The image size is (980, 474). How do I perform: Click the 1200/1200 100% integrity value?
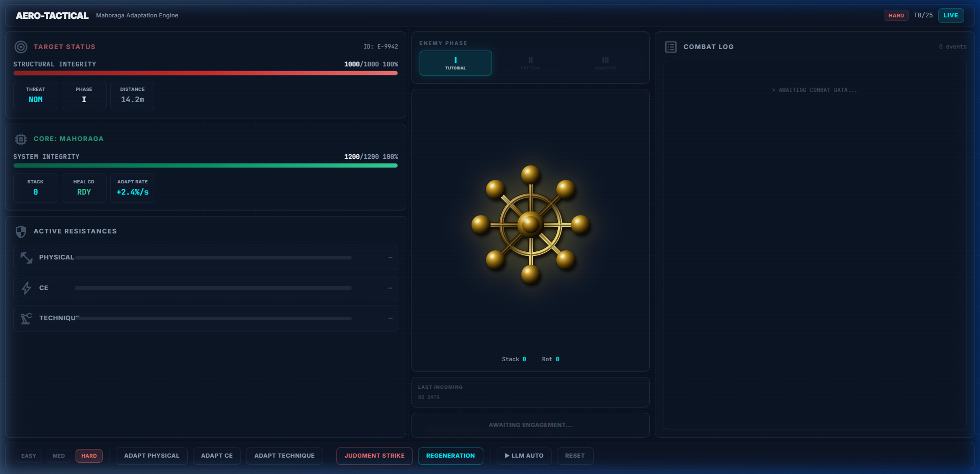(x=371, y=157)
